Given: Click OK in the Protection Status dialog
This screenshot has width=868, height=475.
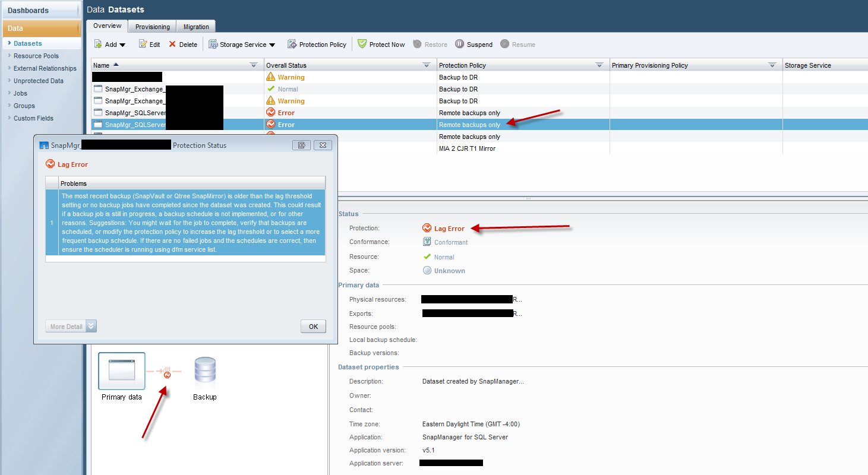Looking at the screenshot, I should click(x=313, y=326).
